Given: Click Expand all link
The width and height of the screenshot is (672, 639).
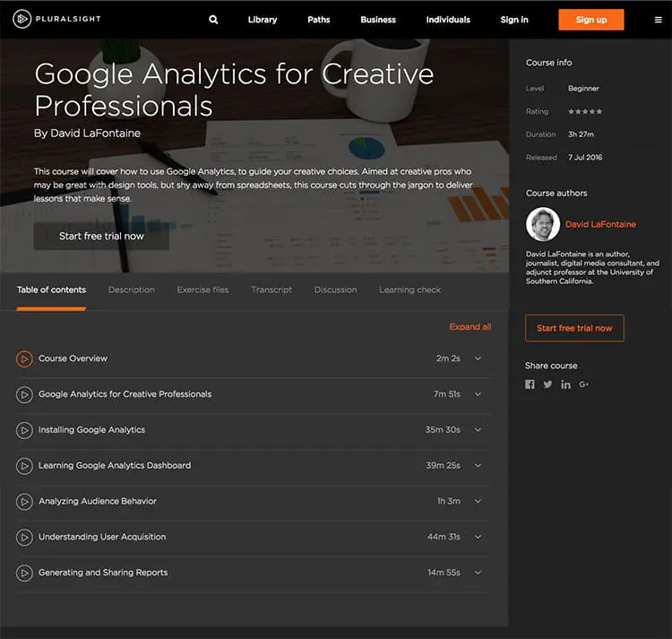Looking at the screenshot, I should [x=470, y=327].
